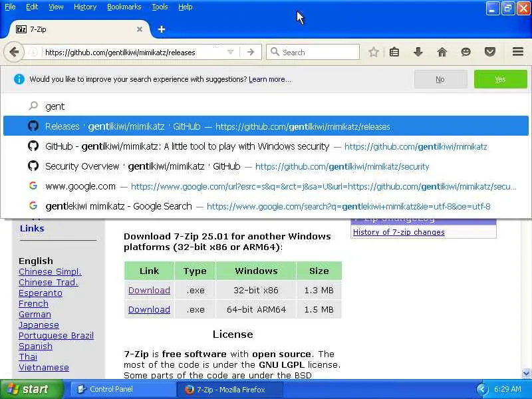Open the Help menu
Screen dimensions: 532x399
(186, 7)
